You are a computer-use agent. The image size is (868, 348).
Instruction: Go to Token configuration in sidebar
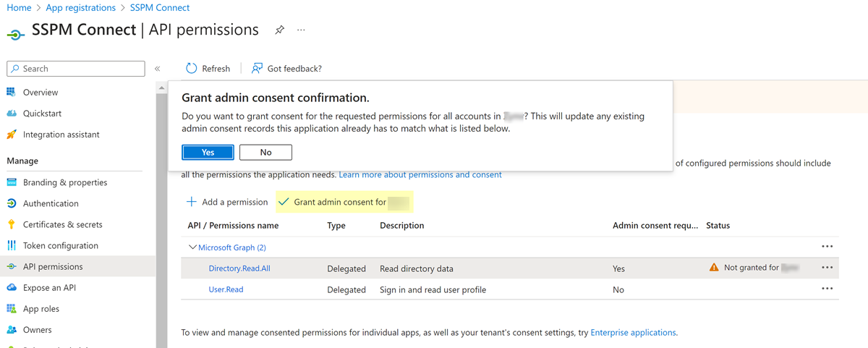point(61,245)
